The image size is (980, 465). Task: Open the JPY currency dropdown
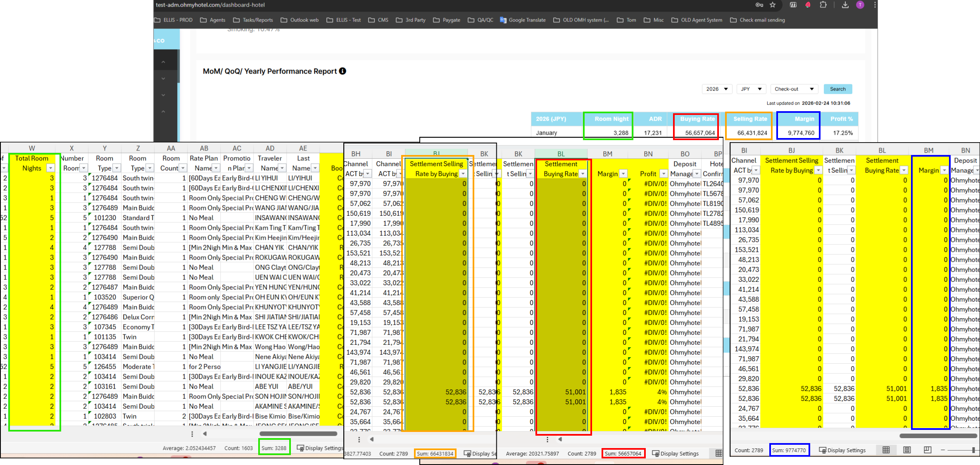(751, 89)
